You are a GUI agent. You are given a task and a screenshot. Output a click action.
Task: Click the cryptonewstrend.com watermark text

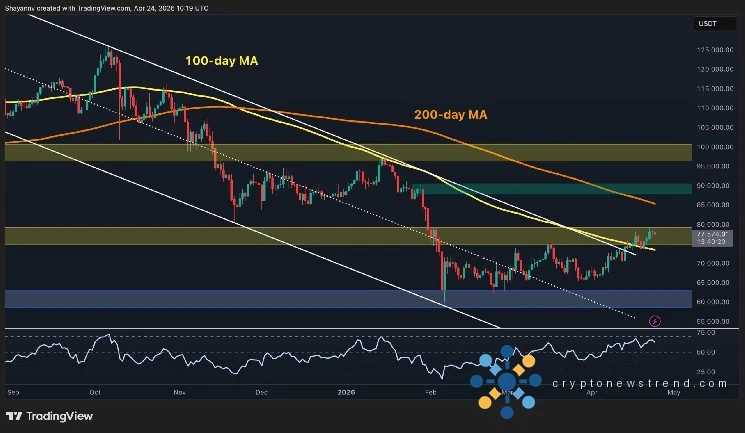click(x=634, y=381)
